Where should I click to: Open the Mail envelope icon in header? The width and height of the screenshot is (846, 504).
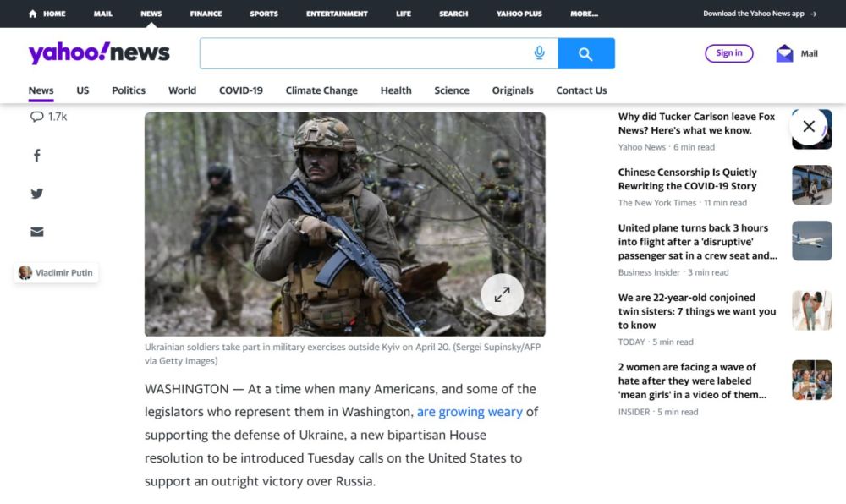tap(784, 53)
